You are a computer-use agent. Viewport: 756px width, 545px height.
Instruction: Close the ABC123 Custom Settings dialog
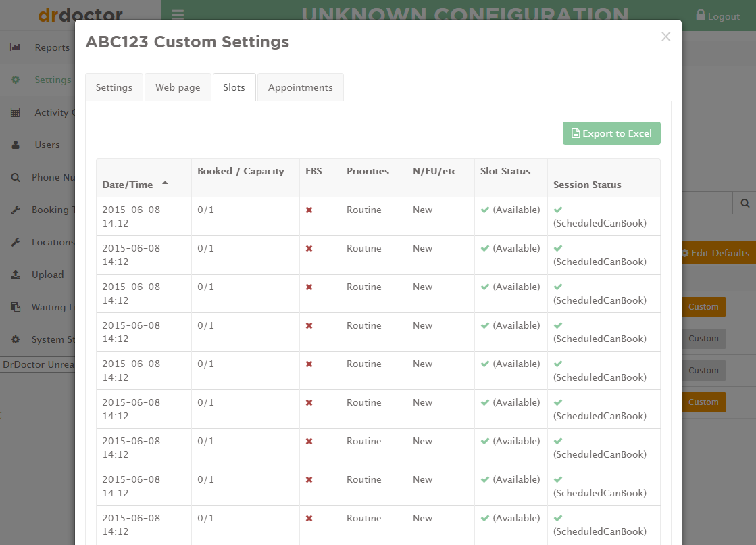[x=665, y=37]
